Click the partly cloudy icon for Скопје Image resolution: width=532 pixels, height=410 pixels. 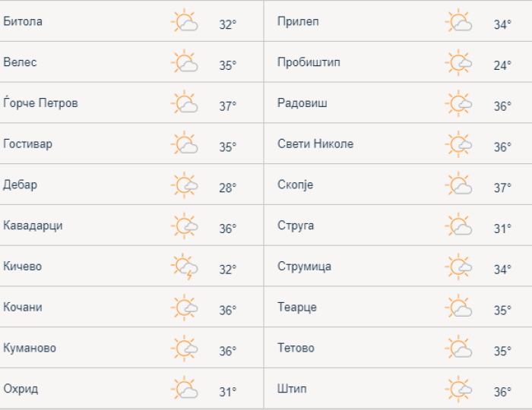pos(459,184)
